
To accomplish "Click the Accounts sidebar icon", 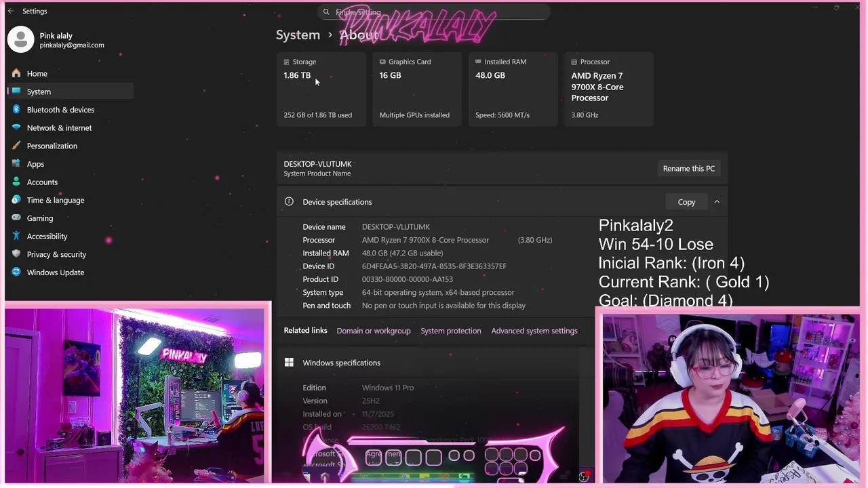I will 16,182.
